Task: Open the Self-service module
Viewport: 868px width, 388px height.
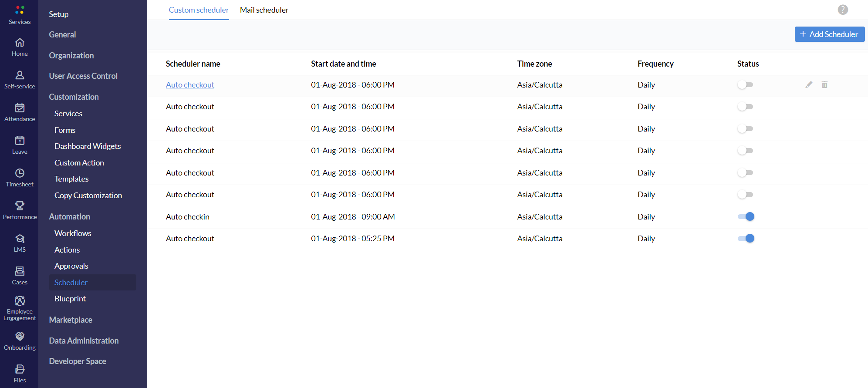Action: click(x=20, y=80)
